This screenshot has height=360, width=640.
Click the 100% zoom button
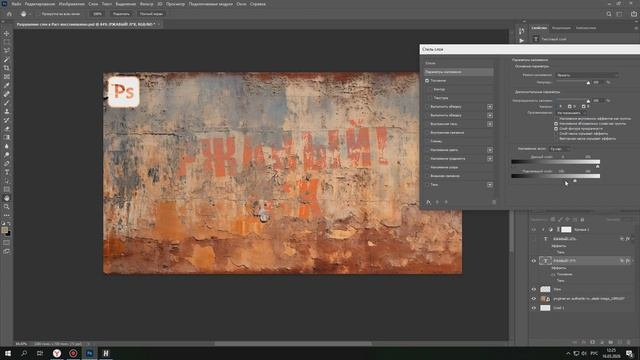pyautogui.click(x=97, y=14)
